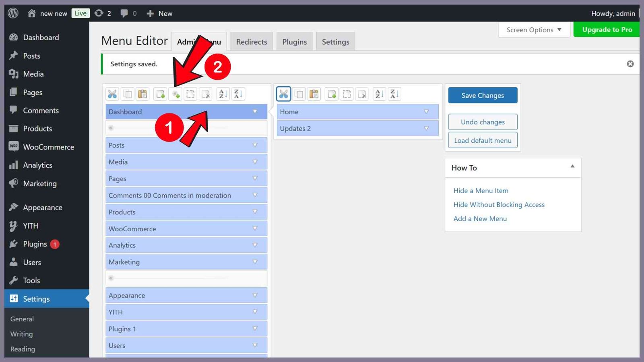Select Plugins 1 item in menu editor
The image size is (644, 362).
coord(186,329)
